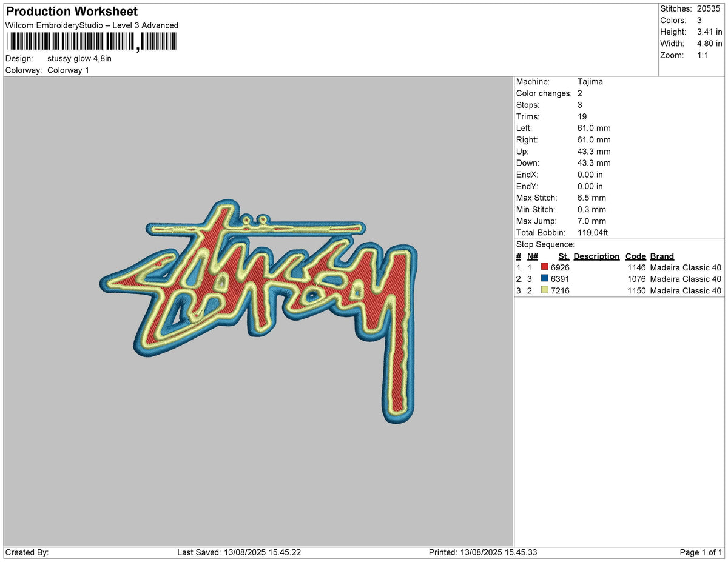
Task: Click thread code '1146' in the stop sequence
Action: pyautogui.click(x=637, y=267)
